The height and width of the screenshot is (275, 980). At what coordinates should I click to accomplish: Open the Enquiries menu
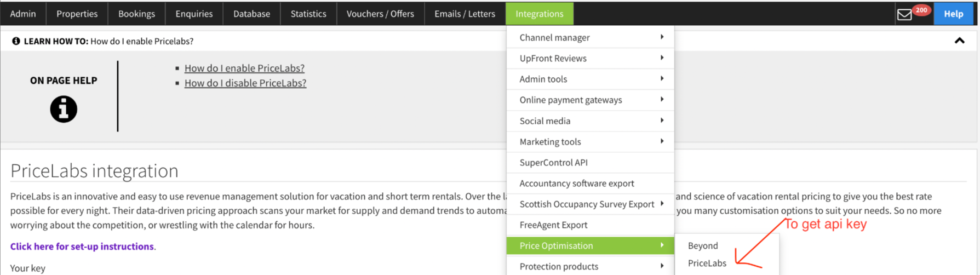(194, 14)
